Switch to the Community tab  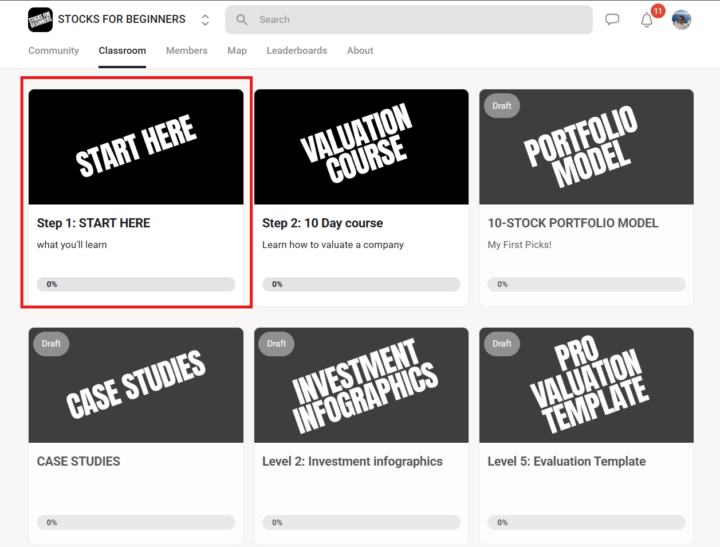point(53,51)
